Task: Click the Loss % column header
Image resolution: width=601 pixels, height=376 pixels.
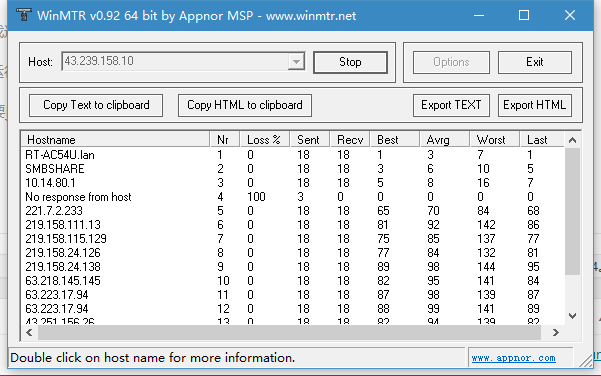Action: [x=265, y=140]
